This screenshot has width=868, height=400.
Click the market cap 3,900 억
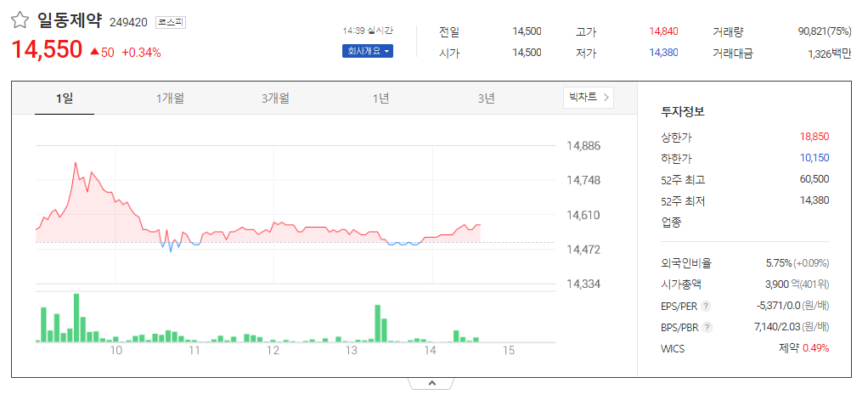(x=781, y=285)
